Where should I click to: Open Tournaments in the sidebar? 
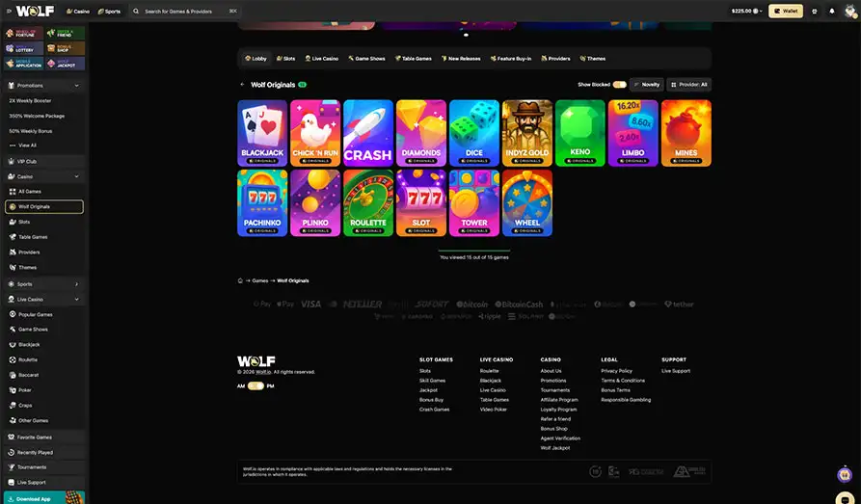(44, 467)
